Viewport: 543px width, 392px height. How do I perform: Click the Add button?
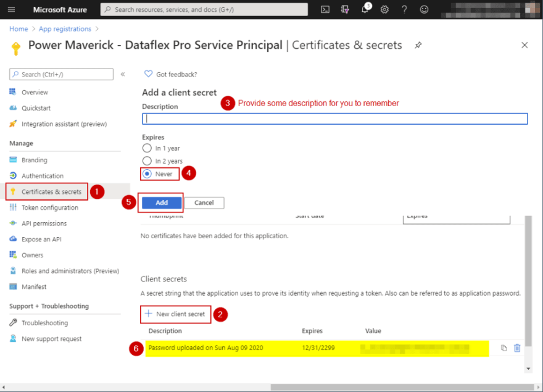[x=162, y=202]
